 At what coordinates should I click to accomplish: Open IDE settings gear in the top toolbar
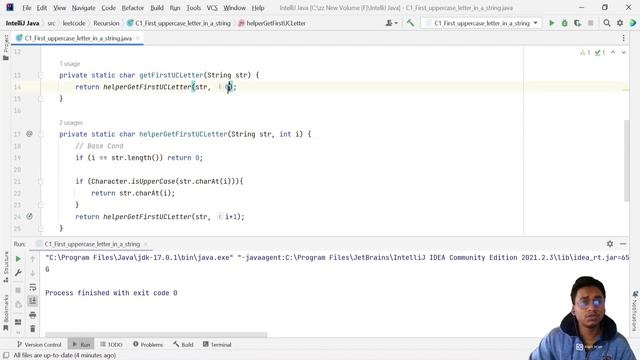620,23
